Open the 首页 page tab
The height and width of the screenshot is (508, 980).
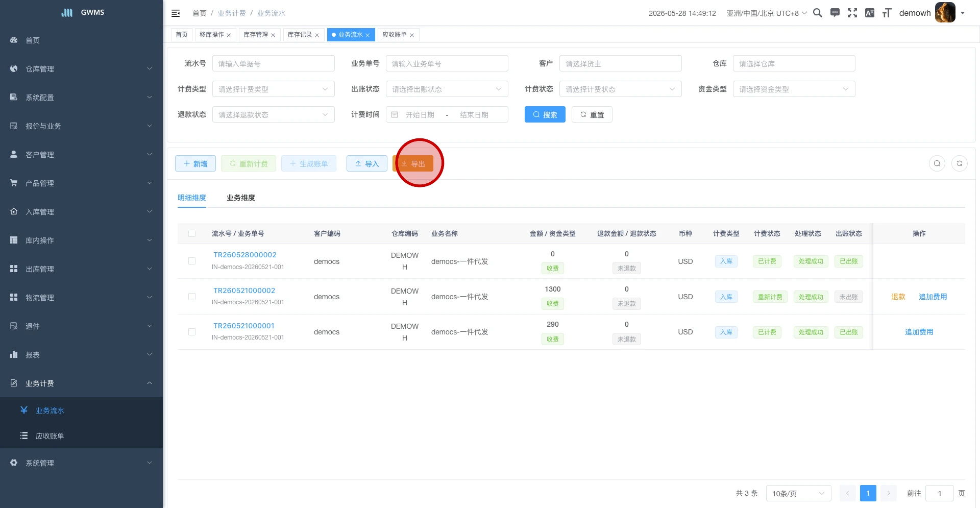click(x=182, y=35)
